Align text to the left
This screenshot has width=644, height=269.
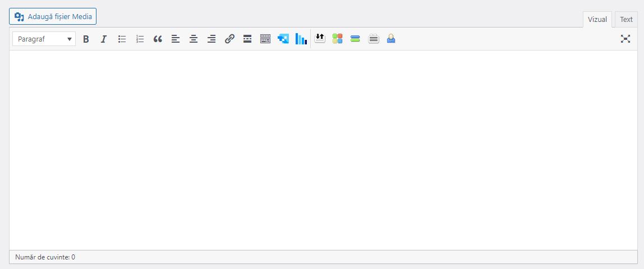click(176, 39)
